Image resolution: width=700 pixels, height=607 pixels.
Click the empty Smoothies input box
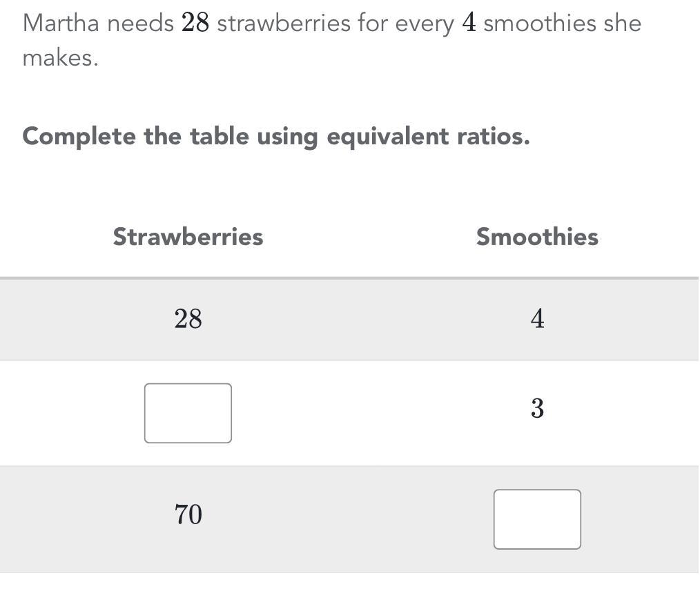point(537,519)
